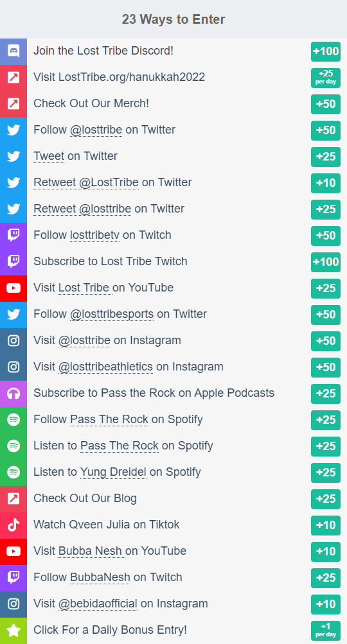Open the losttribetv Twitch link
Viewport: 347px width, 644px height.
(x=94, y=236)
